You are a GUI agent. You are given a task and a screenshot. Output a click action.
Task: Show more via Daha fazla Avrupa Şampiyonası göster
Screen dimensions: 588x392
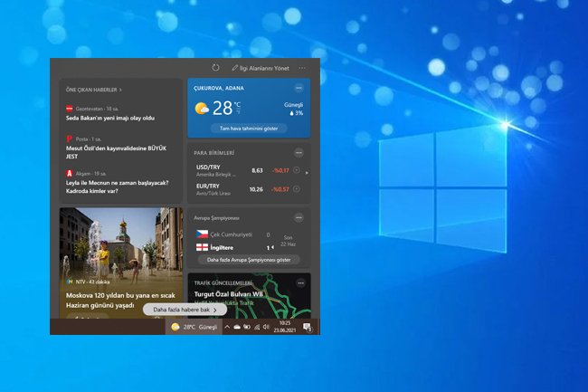pos(249,260)
